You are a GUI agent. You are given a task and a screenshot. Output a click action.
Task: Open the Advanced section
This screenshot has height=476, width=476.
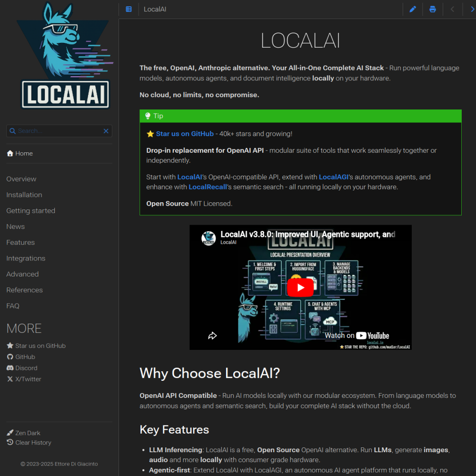point(22,274)
